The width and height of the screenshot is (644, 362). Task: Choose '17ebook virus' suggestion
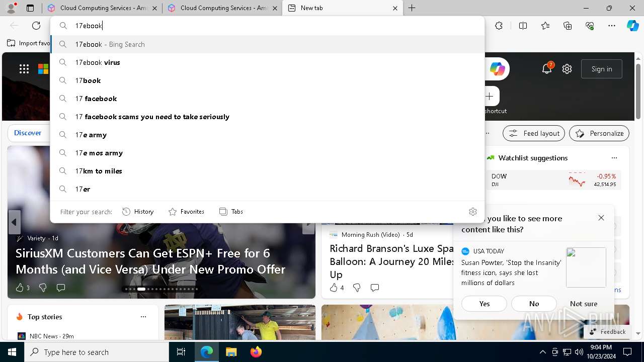267,62
